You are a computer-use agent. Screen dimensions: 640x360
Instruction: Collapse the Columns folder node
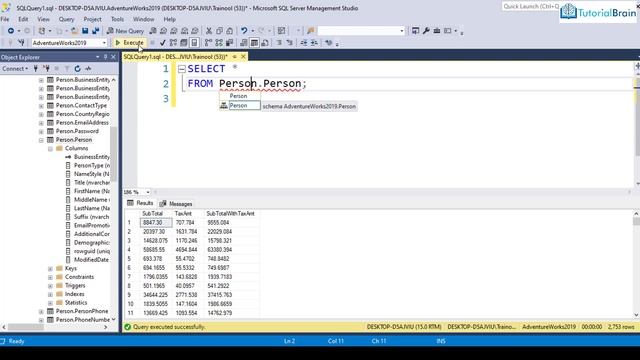[x=50, y=149]
